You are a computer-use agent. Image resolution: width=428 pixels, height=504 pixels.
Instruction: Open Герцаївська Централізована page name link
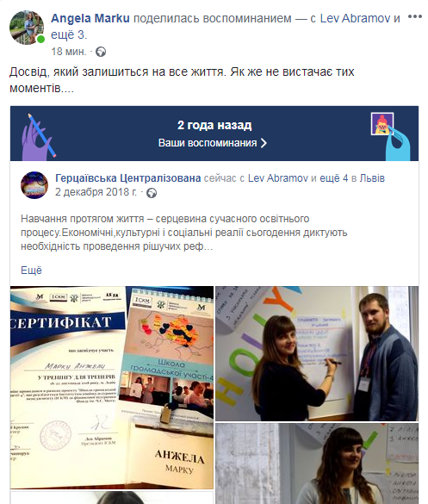coord(128,177)
